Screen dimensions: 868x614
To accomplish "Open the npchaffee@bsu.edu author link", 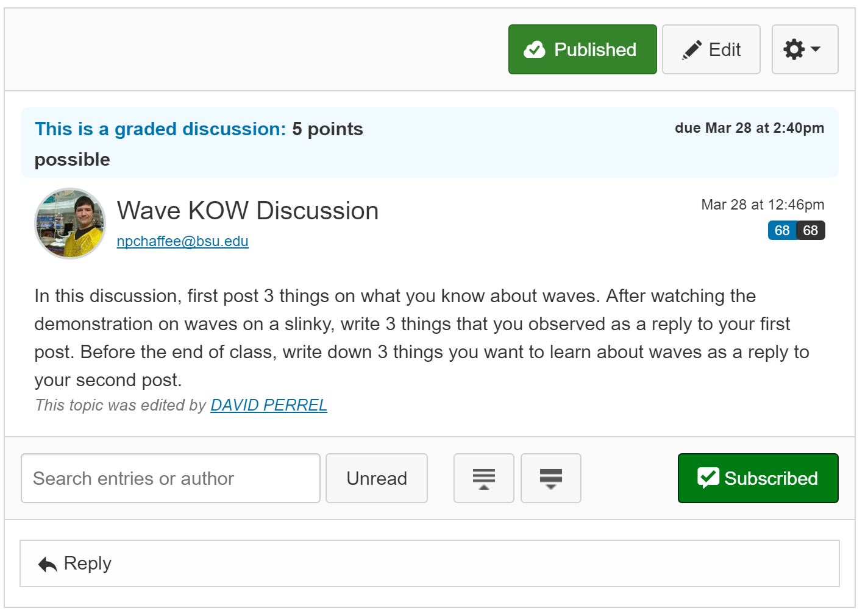I will (182, 241).
